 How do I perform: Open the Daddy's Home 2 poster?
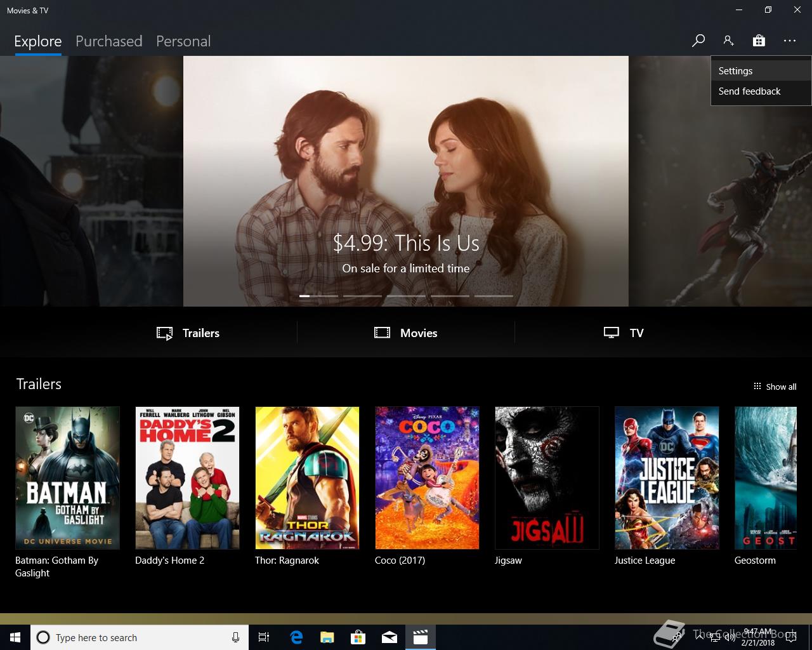tap(187, 478)
